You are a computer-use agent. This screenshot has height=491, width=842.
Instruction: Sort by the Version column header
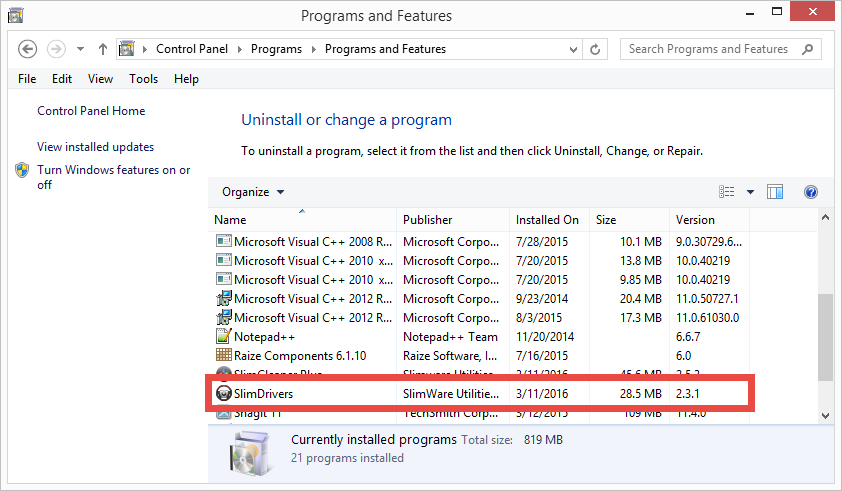pyautogui.click(x=709, y=220)
